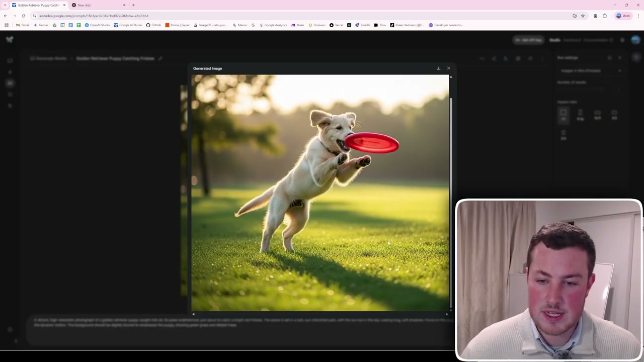Download the generated image
The height and width of the screenshot is (362, 644).
click(438, 68)
